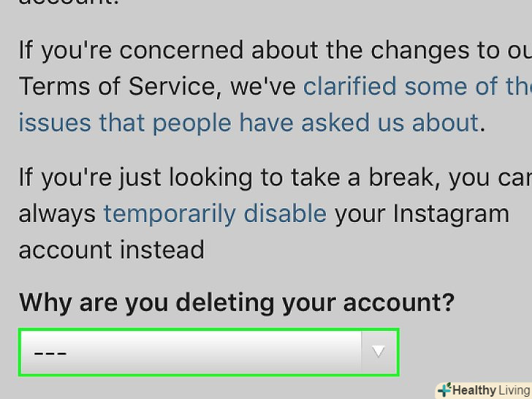The height and width of the screenshot is (399, 532).
Task: Click the 'Why are you deleting your account?' heading
Action: (237, 302)
